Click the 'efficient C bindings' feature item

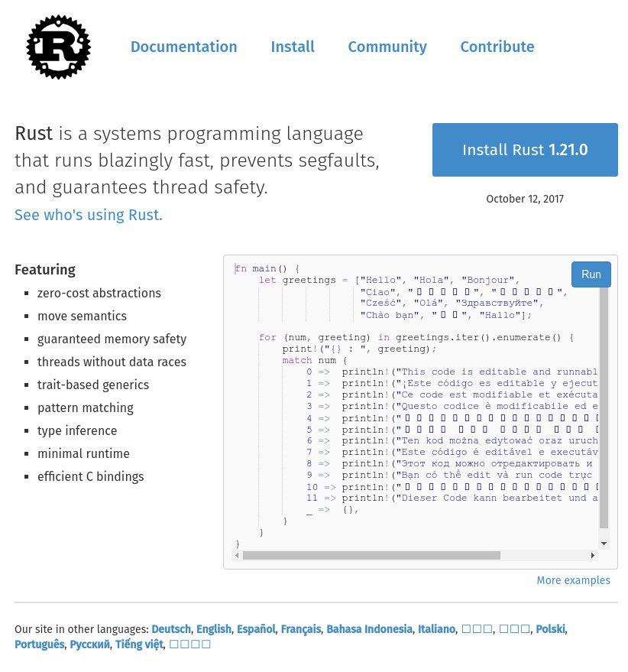tap(90, 476)
